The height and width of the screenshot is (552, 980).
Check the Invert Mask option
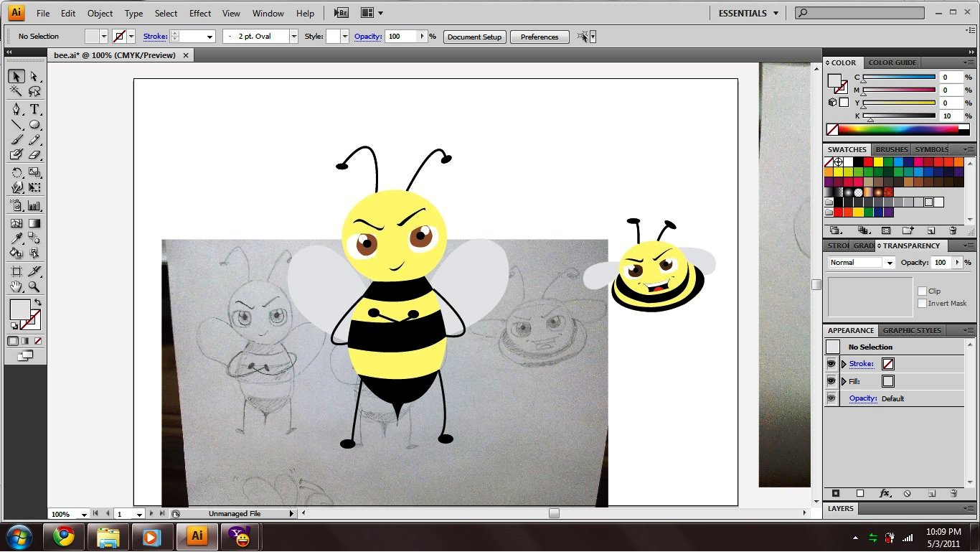pyautogui.click(x=923, y=304)
